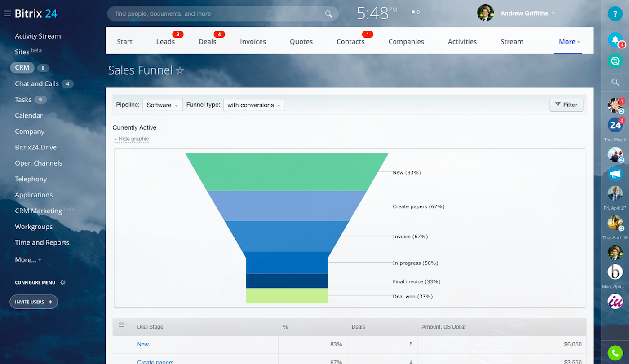This screenshot has height=364, width=629.
Task: Open the Pipeline dropdown showing Software
Action: point(162,105)
